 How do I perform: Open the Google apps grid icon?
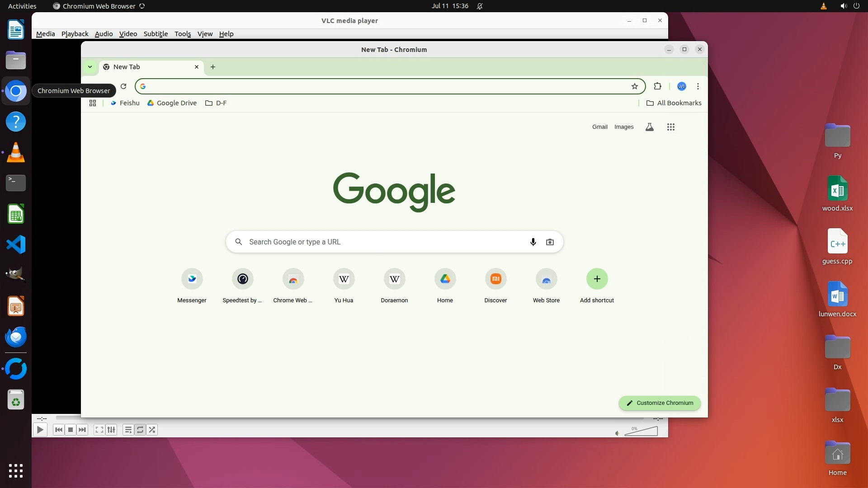tap(671, 127)
